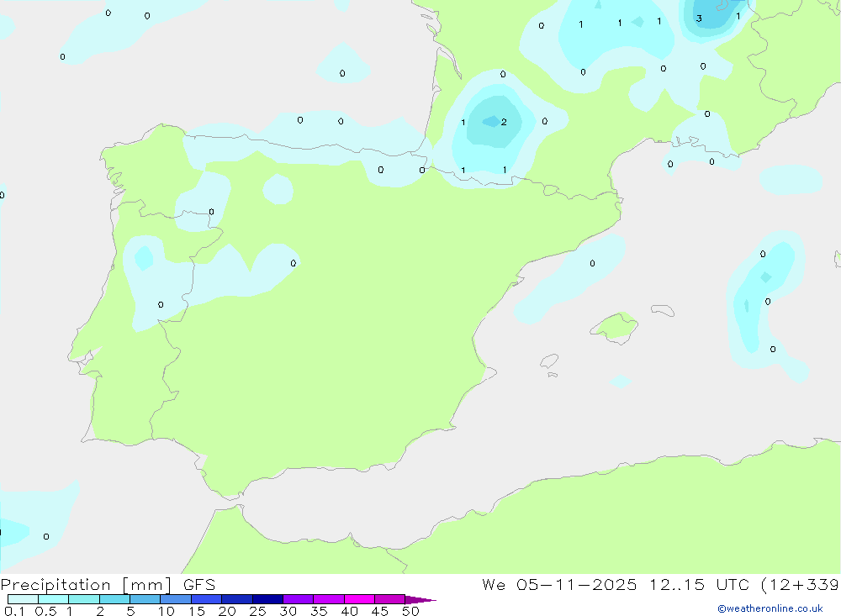
Task: Select the "15" legend scale label
Action: click(197, 611)
